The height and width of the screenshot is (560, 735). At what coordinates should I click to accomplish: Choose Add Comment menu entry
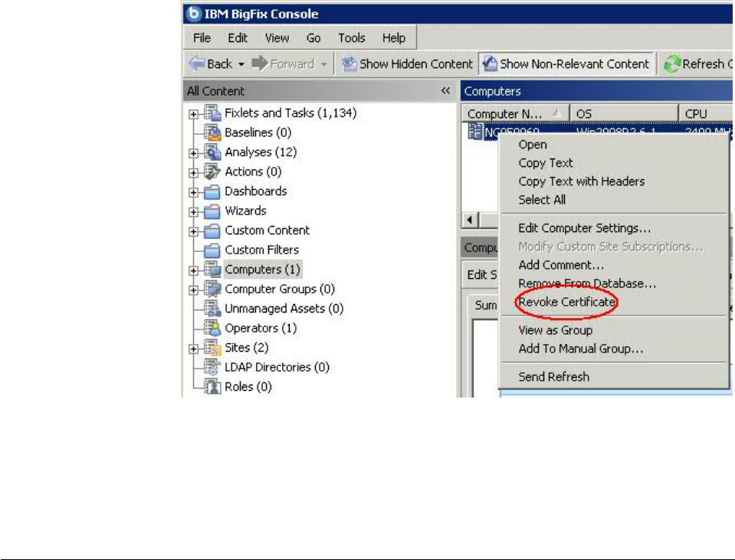[615, 265]
